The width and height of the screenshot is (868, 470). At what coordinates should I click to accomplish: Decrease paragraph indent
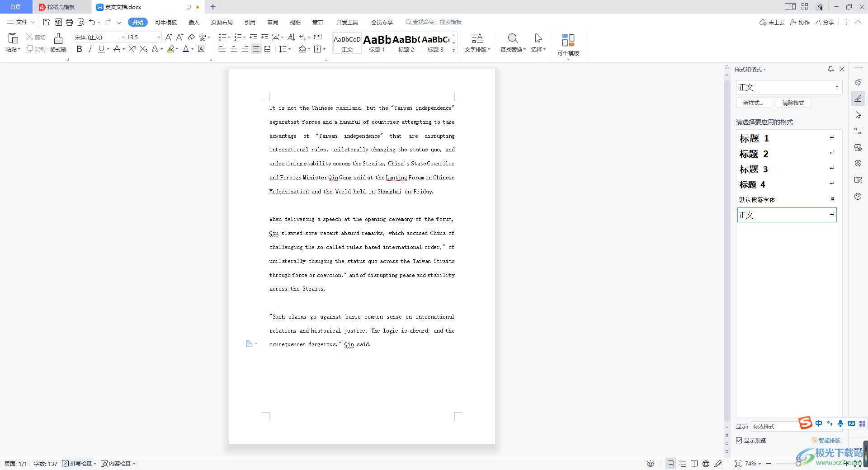tap(253, 37)
